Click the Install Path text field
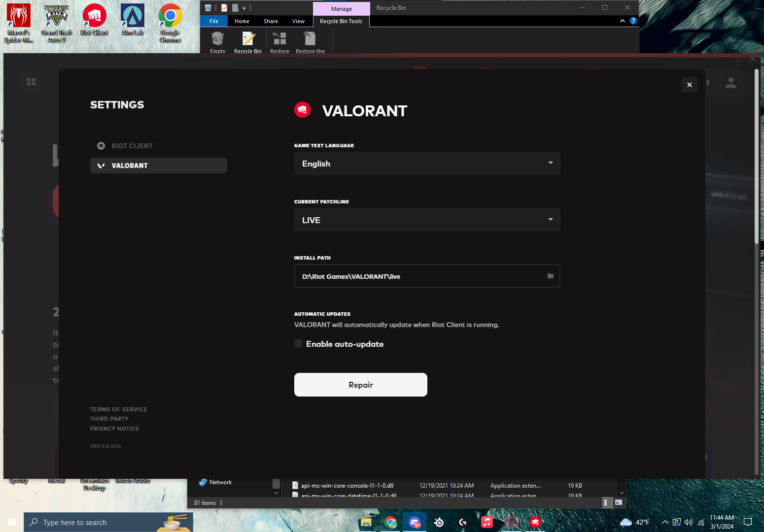 [x=419, y=276]
